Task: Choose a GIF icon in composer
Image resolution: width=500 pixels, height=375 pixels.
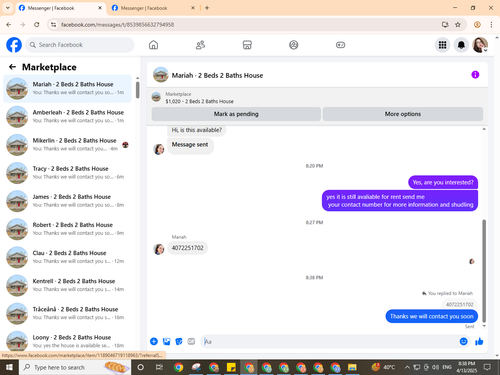Action: click(191, 341)
